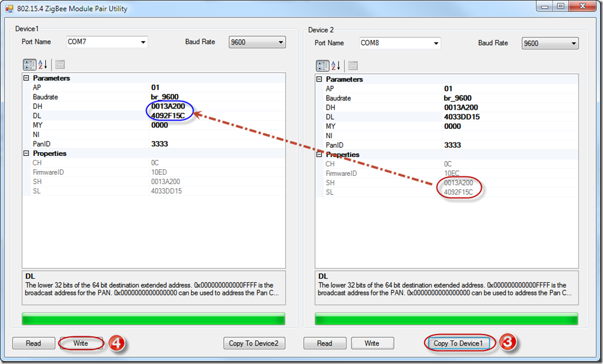Maximize the ZigBee Module Pair Utility window
603x364 pixels.
click(561, 6)
